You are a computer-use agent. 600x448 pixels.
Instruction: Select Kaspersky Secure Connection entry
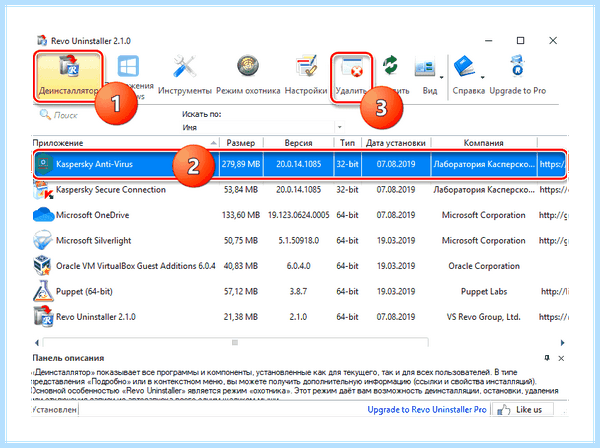[x=111, y=190]
